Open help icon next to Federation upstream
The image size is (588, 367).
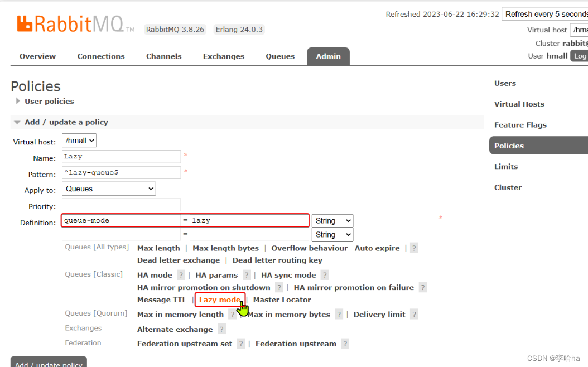[345, 344]
